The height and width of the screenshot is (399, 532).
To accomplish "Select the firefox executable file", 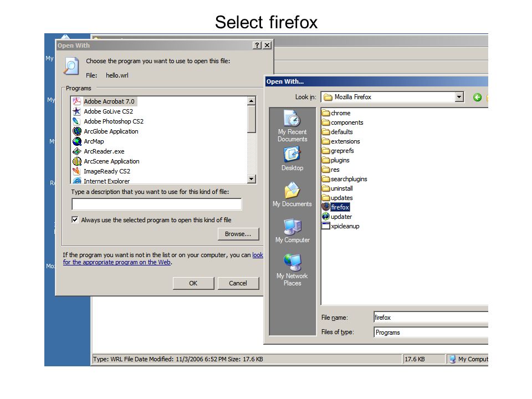I will click(x=336, y=207).
